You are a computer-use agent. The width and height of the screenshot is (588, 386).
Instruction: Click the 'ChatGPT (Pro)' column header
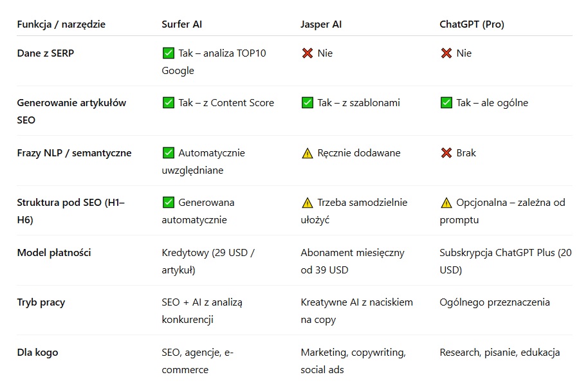[472, 24]
